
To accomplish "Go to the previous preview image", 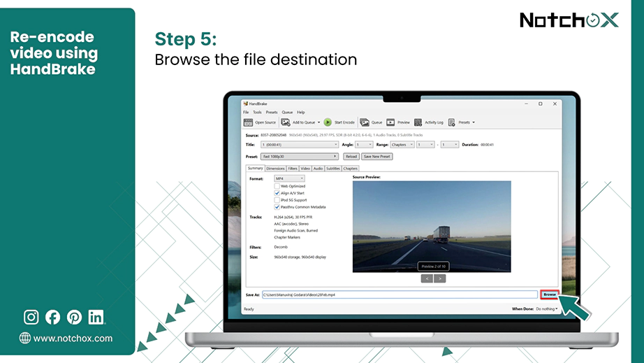I will (x=427, y=279).
